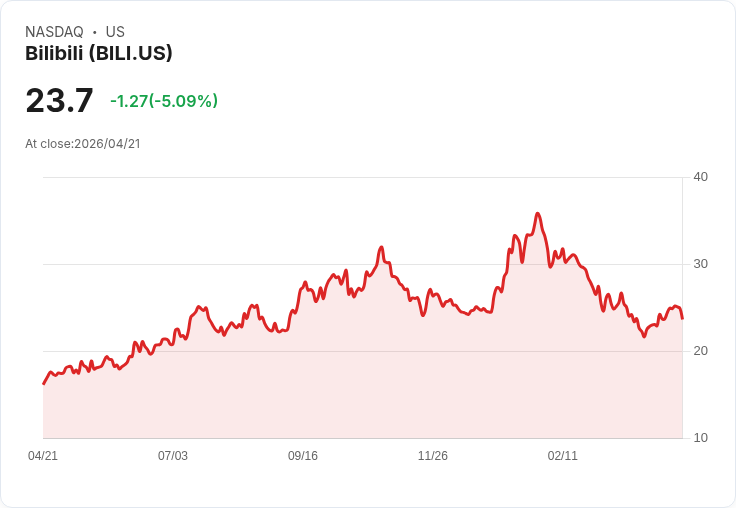
Task: Select the 02/11 date on x-axis
Action: [x=563, y=456]
